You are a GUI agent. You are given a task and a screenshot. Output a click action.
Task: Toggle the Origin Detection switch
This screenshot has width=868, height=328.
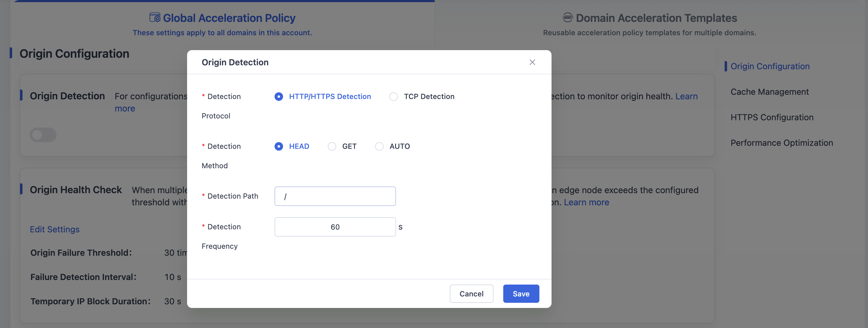43,135
